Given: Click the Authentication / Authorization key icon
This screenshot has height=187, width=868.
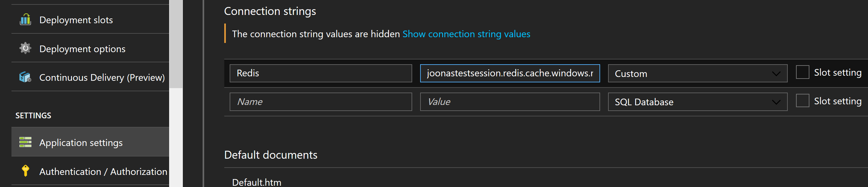Looking at the screenshot, I should point(25,171).
